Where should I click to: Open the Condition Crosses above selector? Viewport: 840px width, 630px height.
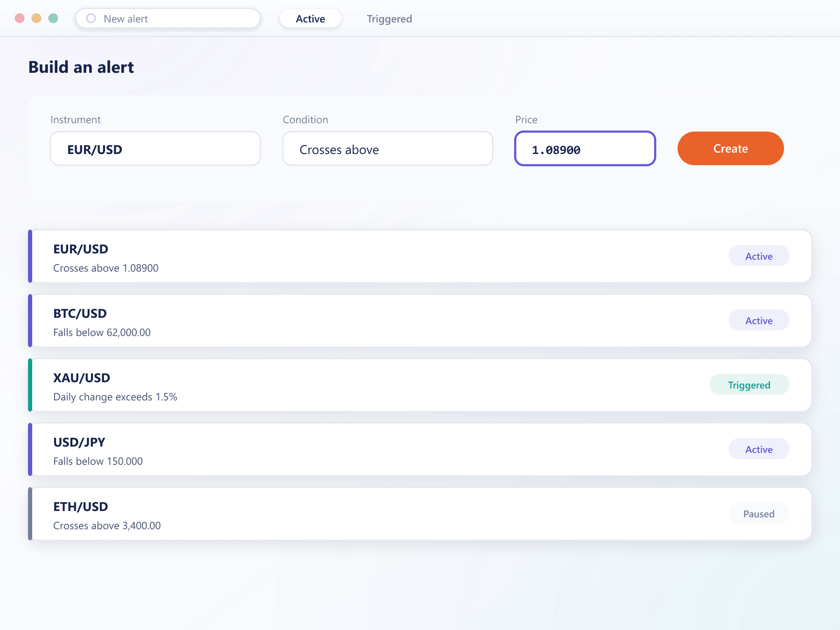click(x=388, y=149)
